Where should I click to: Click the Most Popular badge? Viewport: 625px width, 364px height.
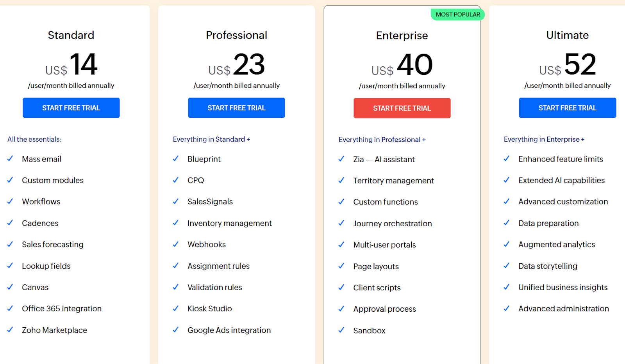[458, 14]
